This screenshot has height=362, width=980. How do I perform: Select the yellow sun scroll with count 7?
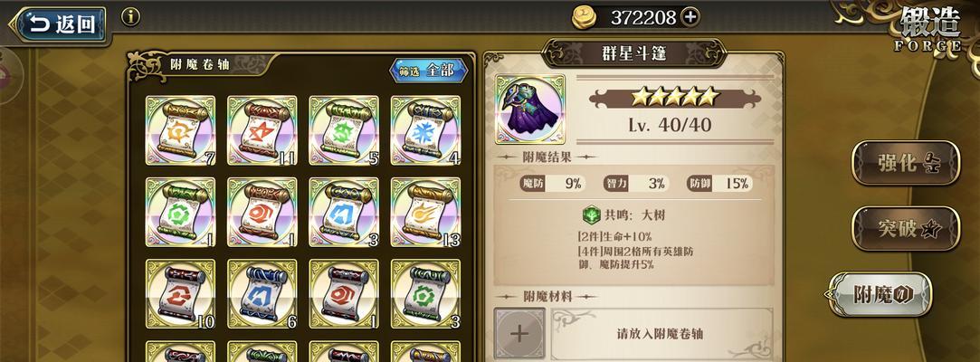(x=180, y=130)
